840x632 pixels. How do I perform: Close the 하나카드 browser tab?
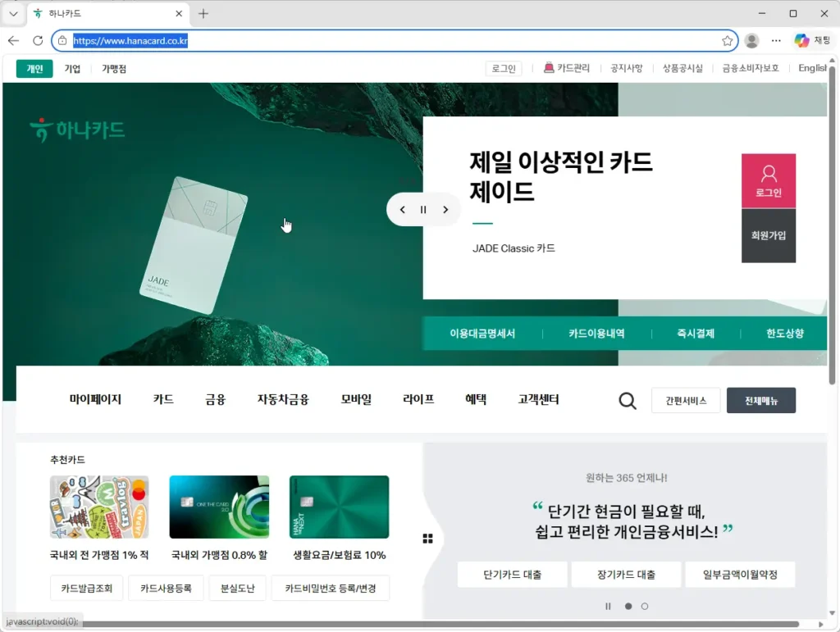[x=179, y=13]
